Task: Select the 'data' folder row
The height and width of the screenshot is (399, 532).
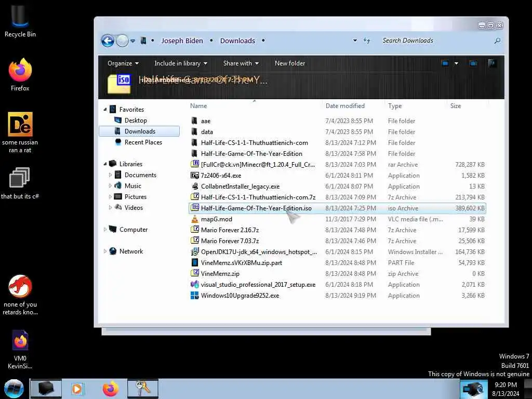Action: click(338, 131)
